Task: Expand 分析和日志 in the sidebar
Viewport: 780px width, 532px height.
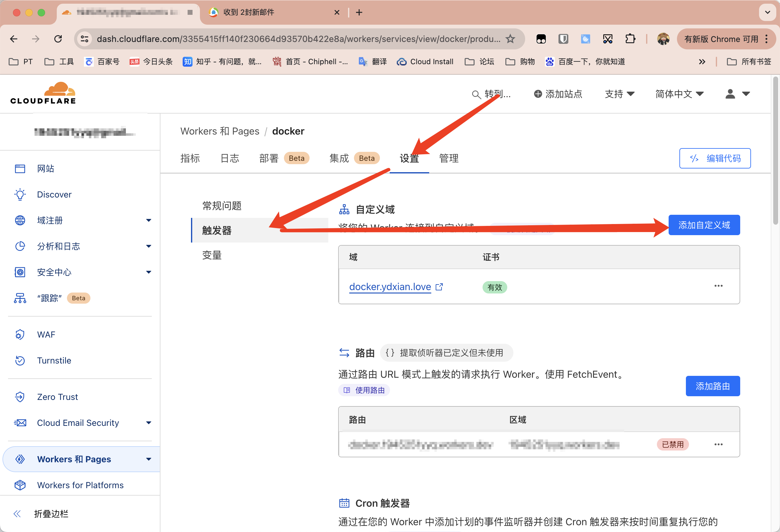Action: click(149, 246)
